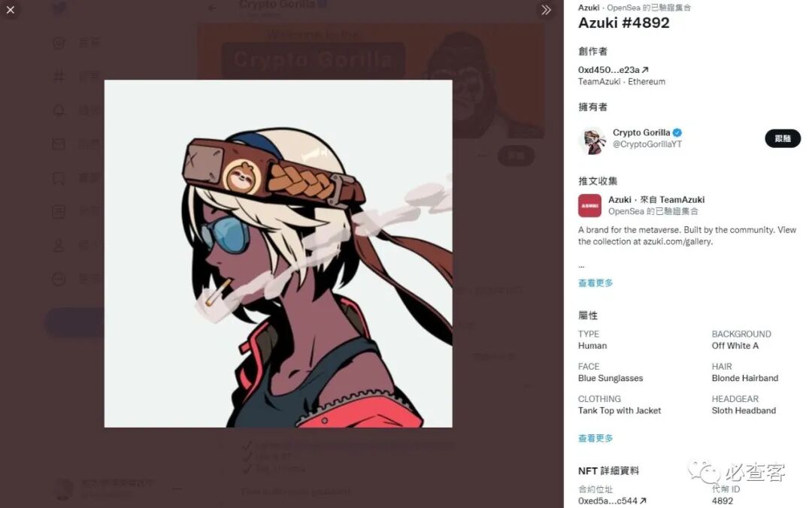Select the Blue Sunglasses face attribute
Viewport: 812px width, 508px height.
click(x=611, y=379)
